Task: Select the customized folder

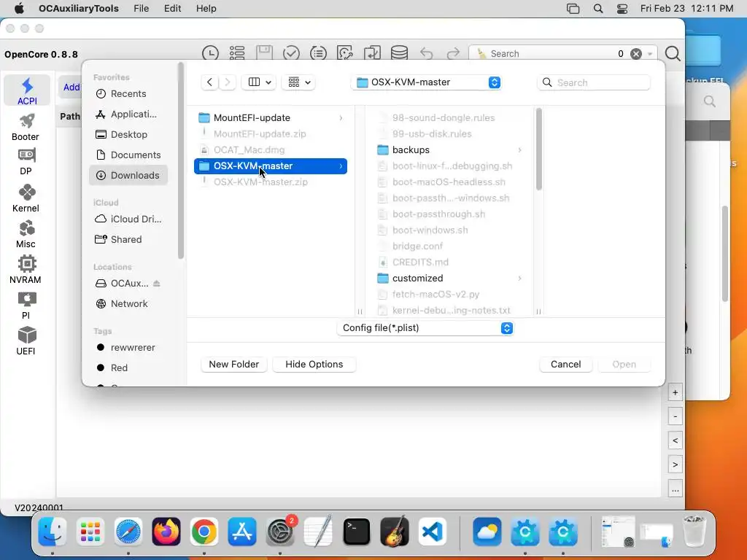Action: [450, 278]
